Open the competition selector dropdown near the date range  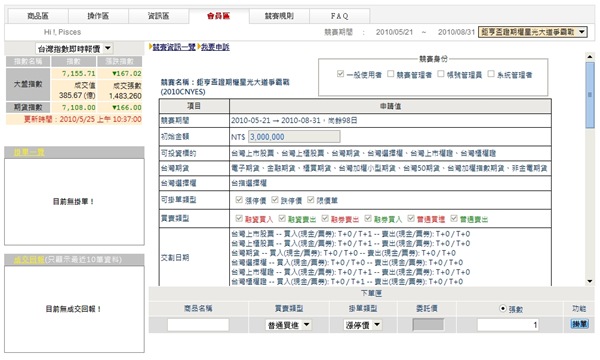point(533,32)
